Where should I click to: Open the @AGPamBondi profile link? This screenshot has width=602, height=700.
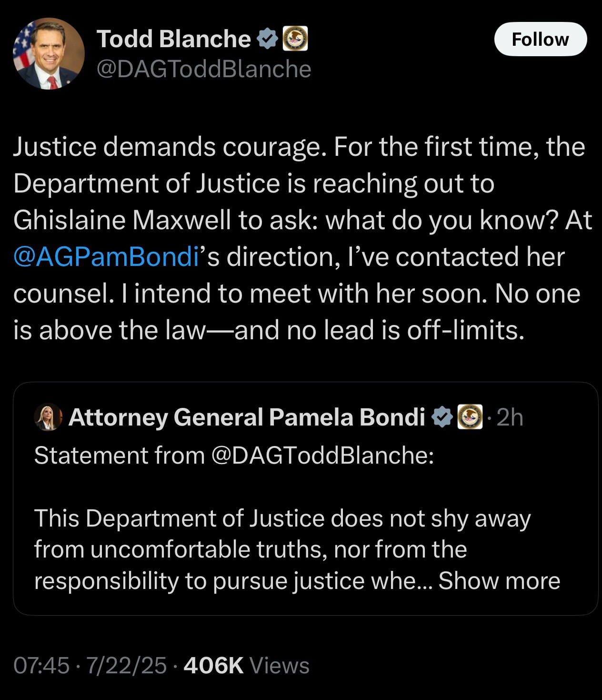point(105,256)
